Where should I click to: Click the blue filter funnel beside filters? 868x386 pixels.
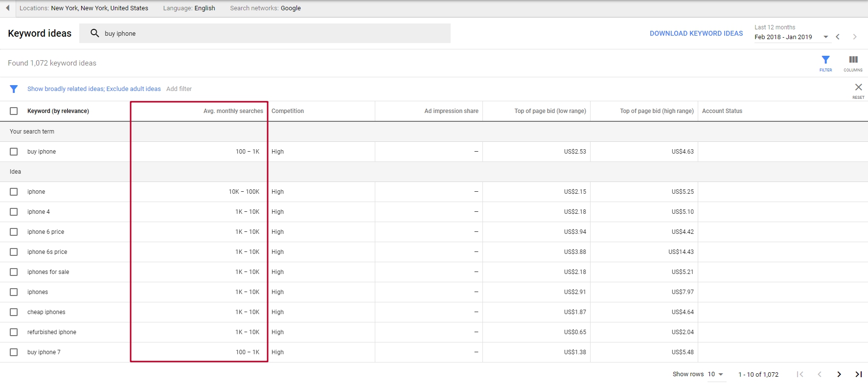[x=14, y=89]
